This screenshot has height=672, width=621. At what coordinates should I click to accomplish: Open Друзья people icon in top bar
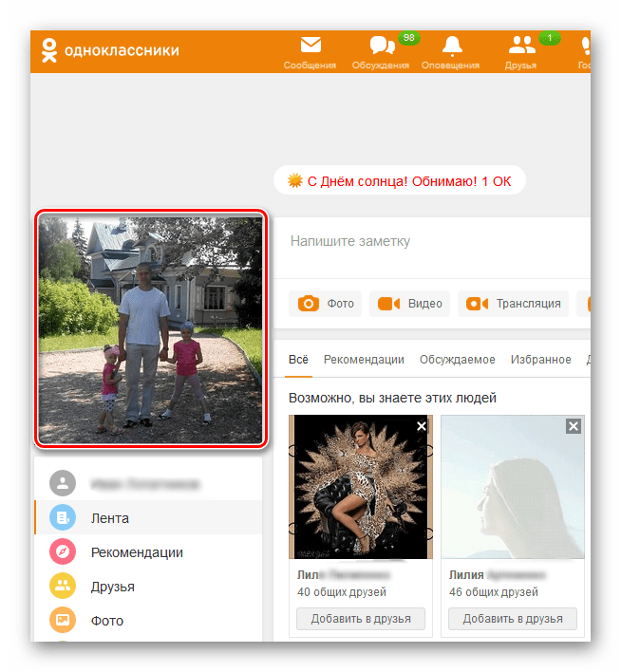(521, 45)
